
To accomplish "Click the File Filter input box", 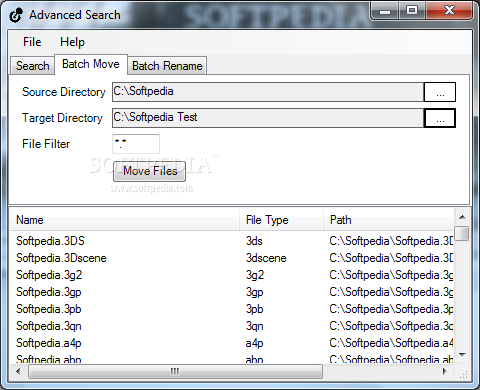I will 136,144.
